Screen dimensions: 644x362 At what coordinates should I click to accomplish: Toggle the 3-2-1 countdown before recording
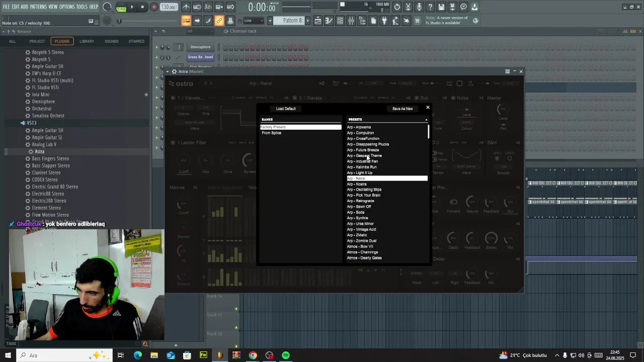[208, 7]
